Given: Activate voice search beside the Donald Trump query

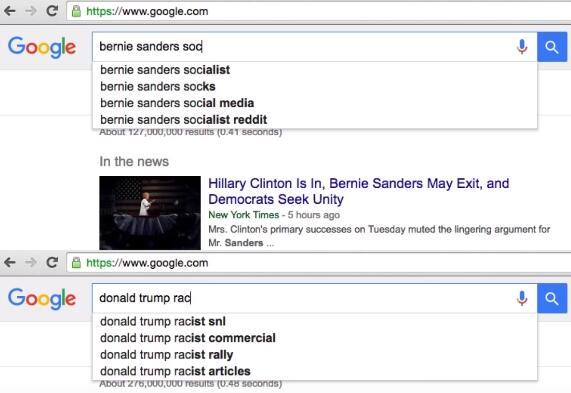Looking at the screenshot, I should point(522,298).
